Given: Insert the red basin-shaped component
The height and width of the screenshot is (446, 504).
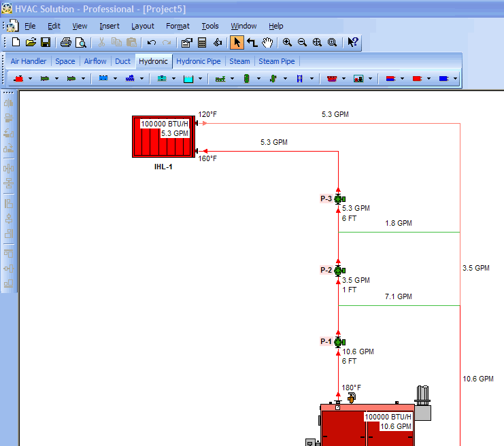Looking at the screenshot, I should tap(332, 78).
